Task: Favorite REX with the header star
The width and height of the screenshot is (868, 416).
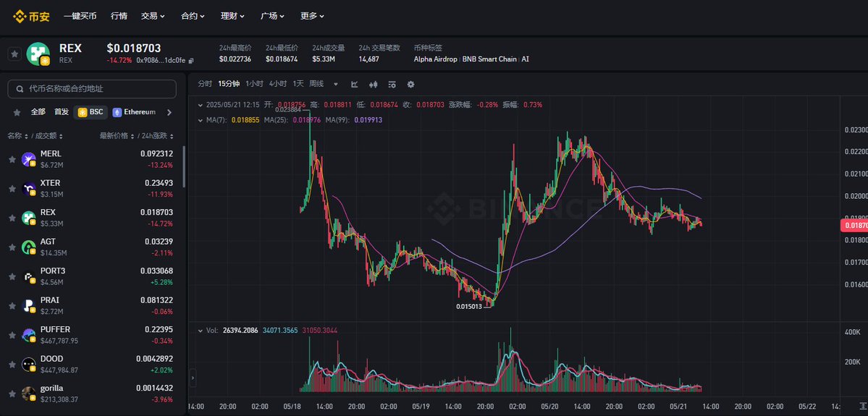Action: (x=15, y=54)
